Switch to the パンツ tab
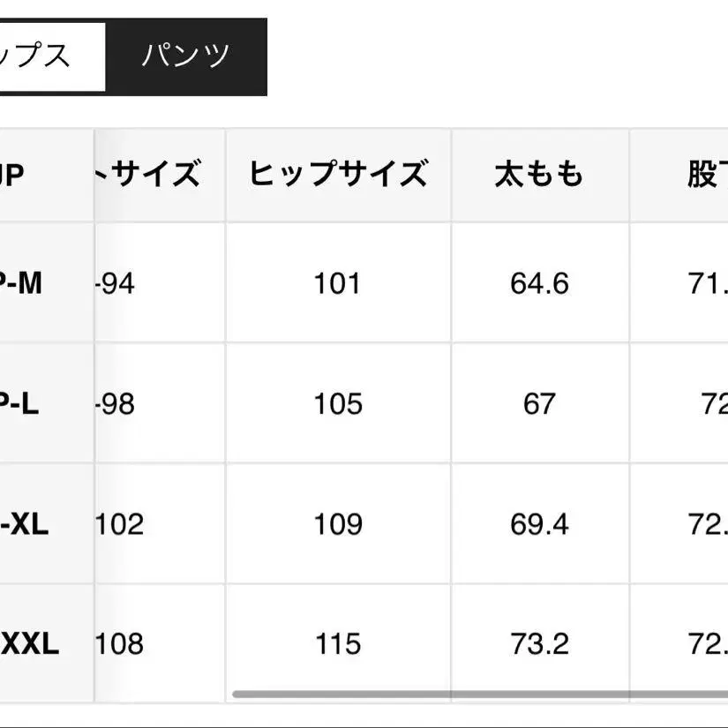This screenshot has height=728, width=728. 185,56
